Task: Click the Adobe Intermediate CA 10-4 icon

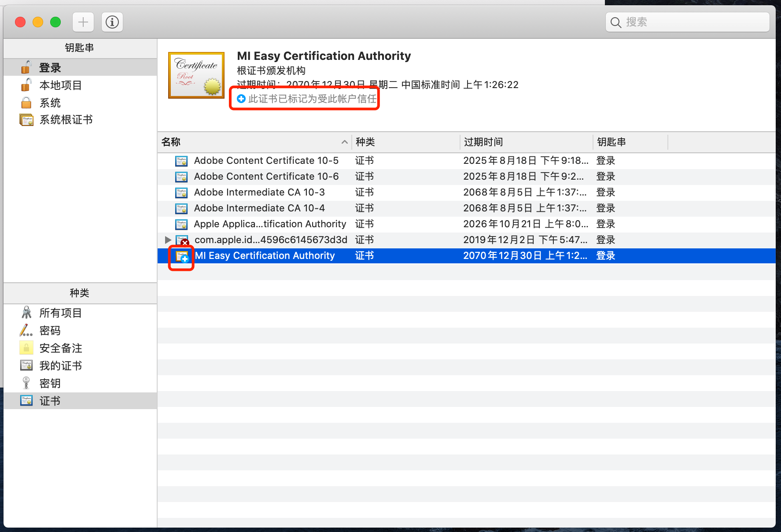Action: (181, 208)
